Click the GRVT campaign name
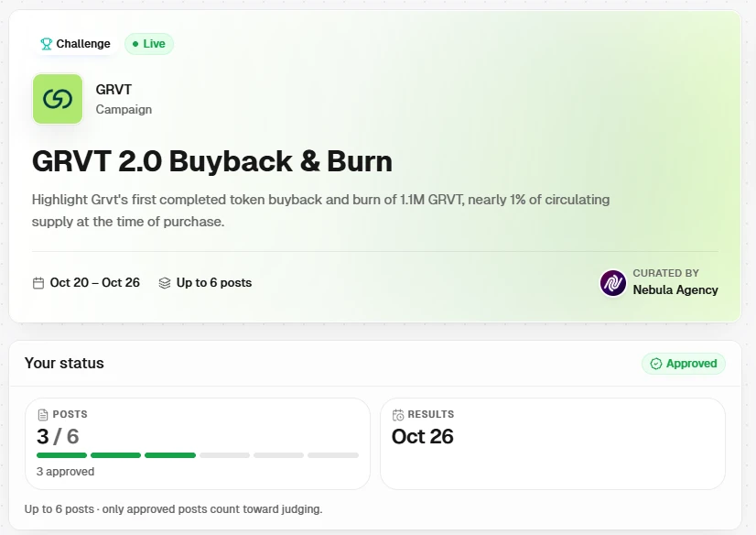756x535 pixels. tap(113, 90)
